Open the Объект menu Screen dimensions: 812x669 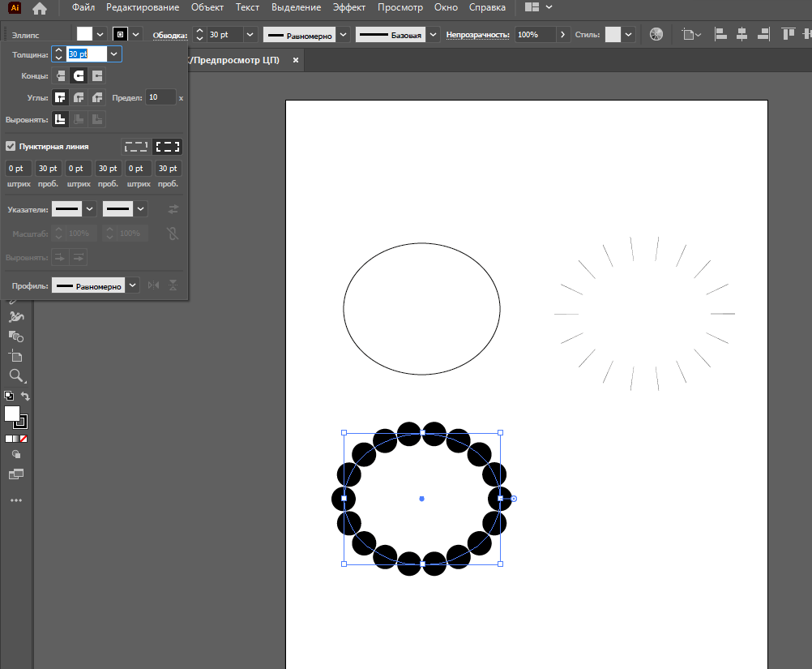click(x=207, y=7)
